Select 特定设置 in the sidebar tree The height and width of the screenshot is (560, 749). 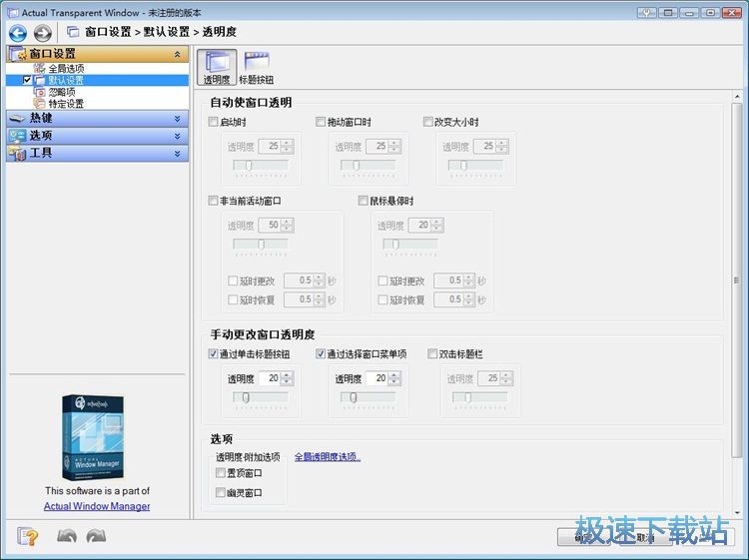point(66,103)
